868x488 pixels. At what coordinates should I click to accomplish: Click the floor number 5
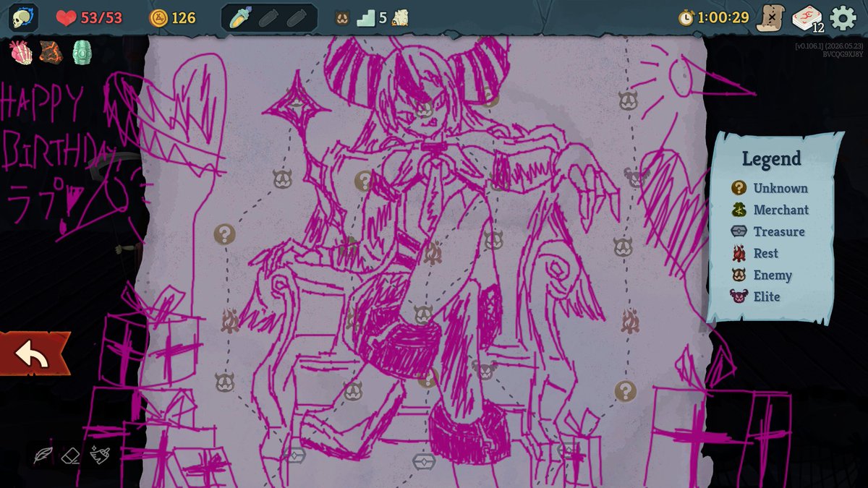point(383,18)
